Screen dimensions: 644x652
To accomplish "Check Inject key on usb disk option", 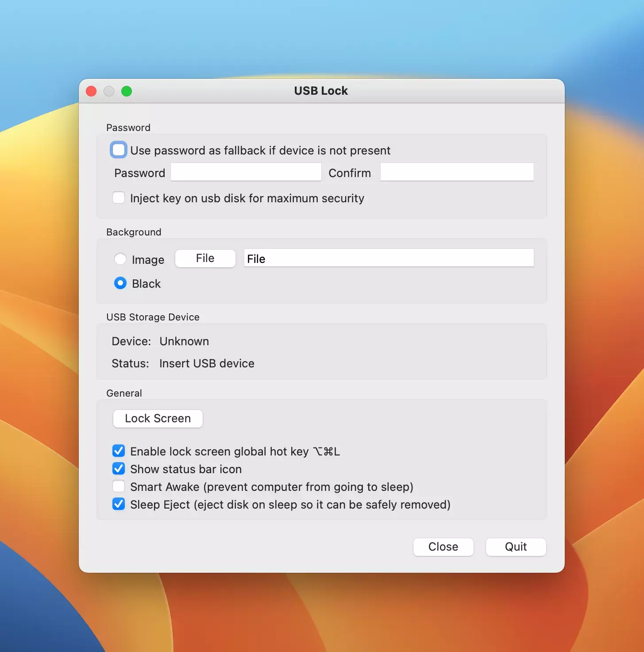I will (119, 197).
